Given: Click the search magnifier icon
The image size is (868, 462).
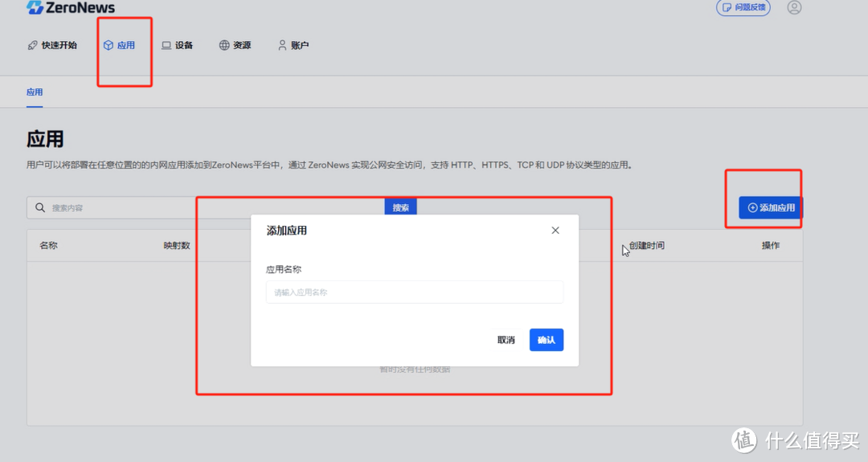Looking at the screenshot, I should 40,207.
